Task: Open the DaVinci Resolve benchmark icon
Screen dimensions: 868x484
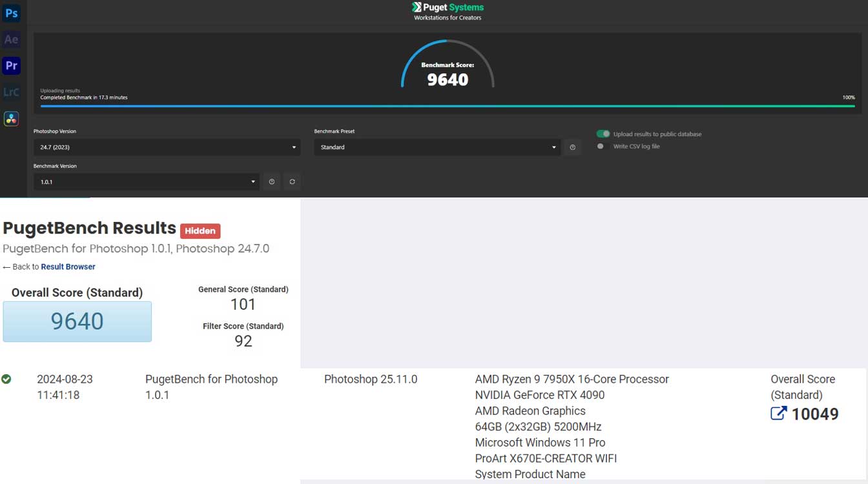Action: point(11,119)
